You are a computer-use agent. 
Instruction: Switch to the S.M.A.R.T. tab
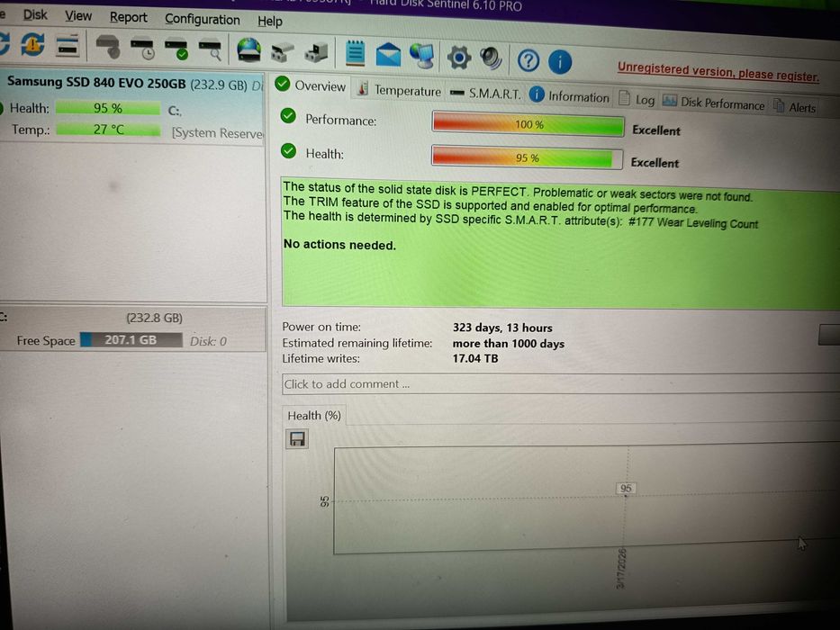pos(485,94)
